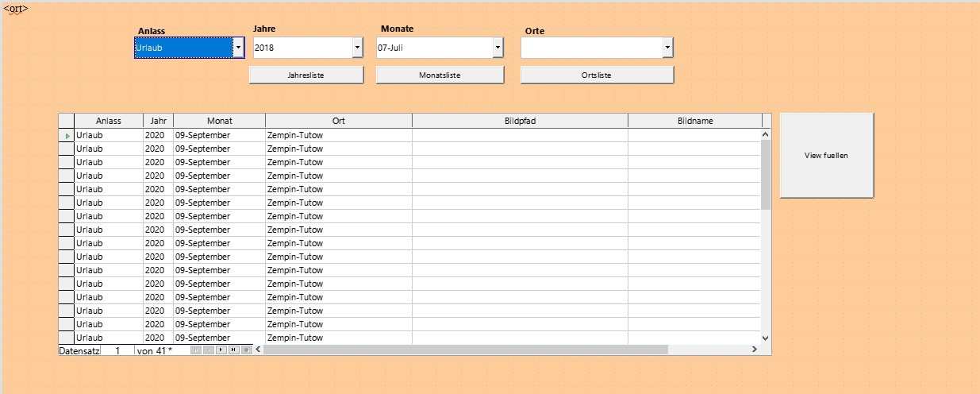Click the Anlass column header
This screenshot has height=394, width=980.
(x=109, y=121)
